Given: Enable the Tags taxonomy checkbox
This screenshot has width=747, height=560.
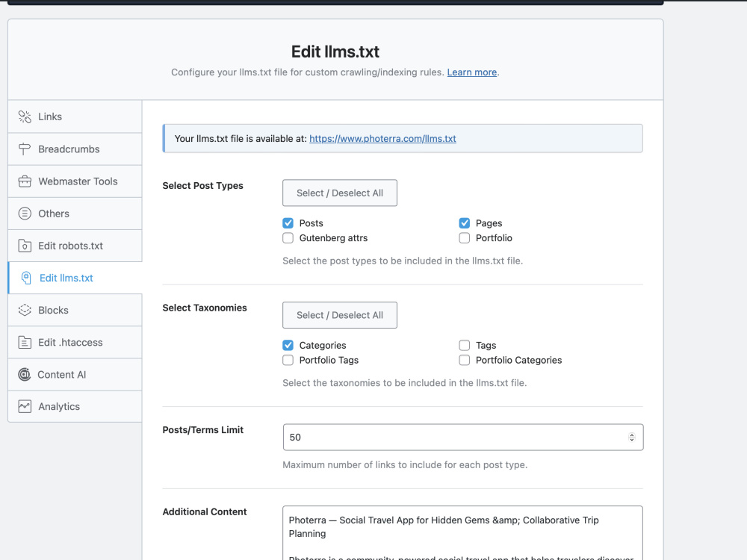Looking at the screenshot, I should click(465, 345).
